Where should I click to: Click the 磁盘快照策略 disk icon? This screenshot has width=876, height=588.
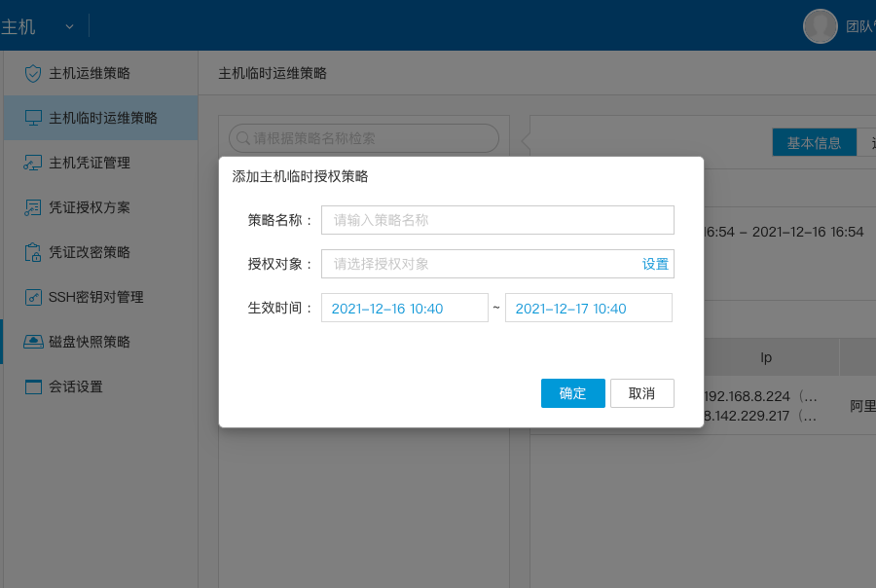(33, 342)
